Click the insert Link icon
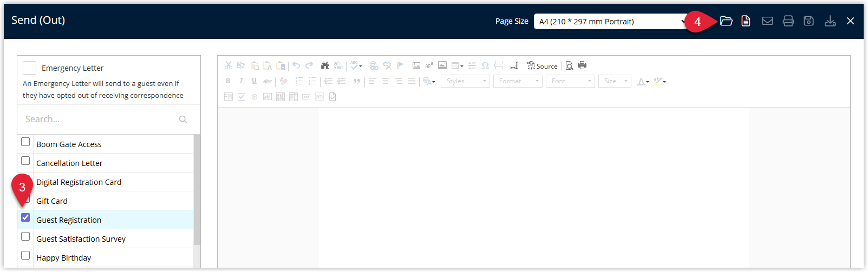Viewport: 868px width, 272px height. (374, 65)
